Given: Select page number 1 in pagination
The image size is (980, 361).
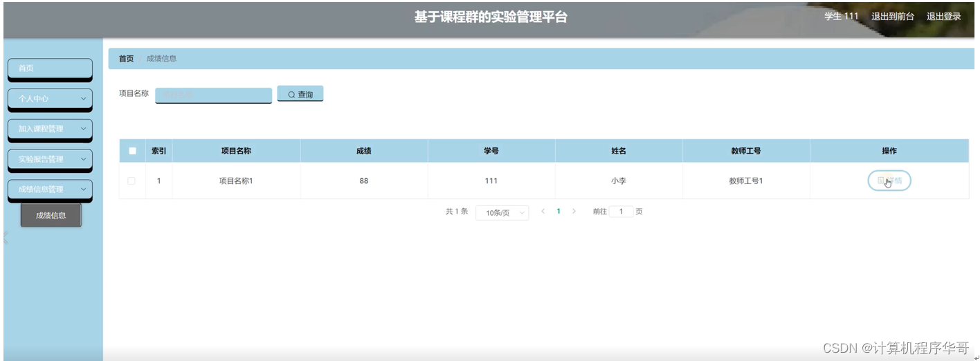Looking at the screenshot, I should 559,212.
